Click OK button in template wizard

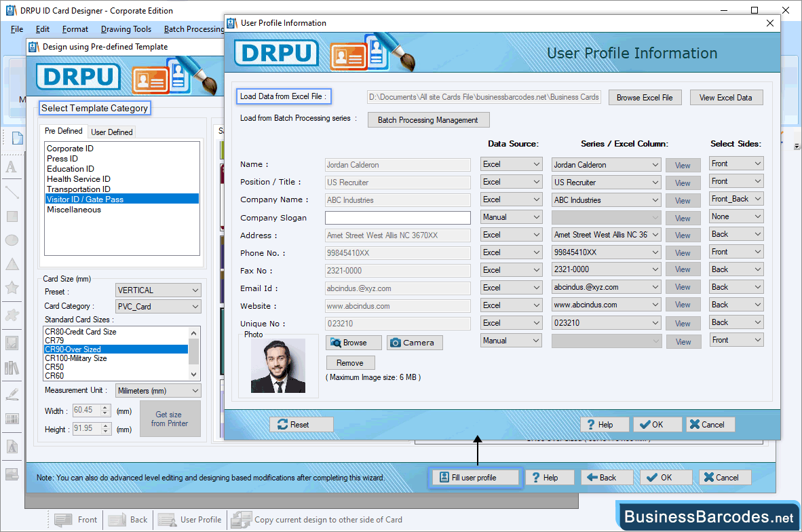coord(666,478)
